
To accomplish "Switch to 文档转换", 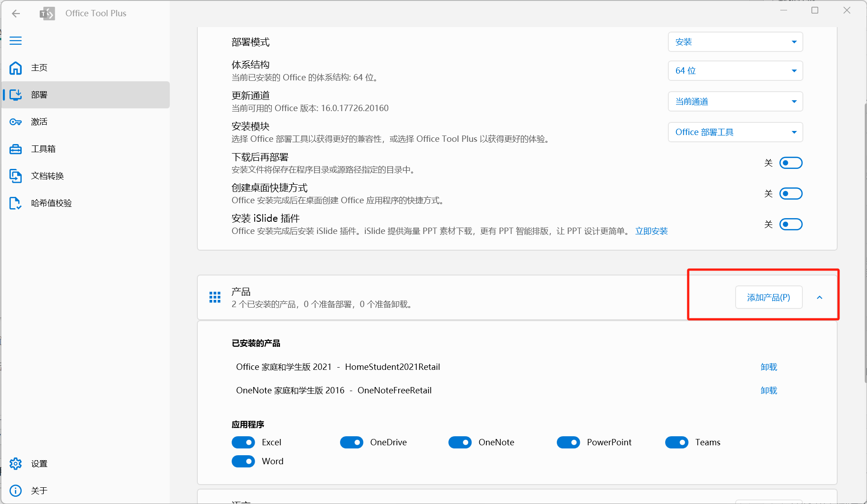I will pos(86,176).
